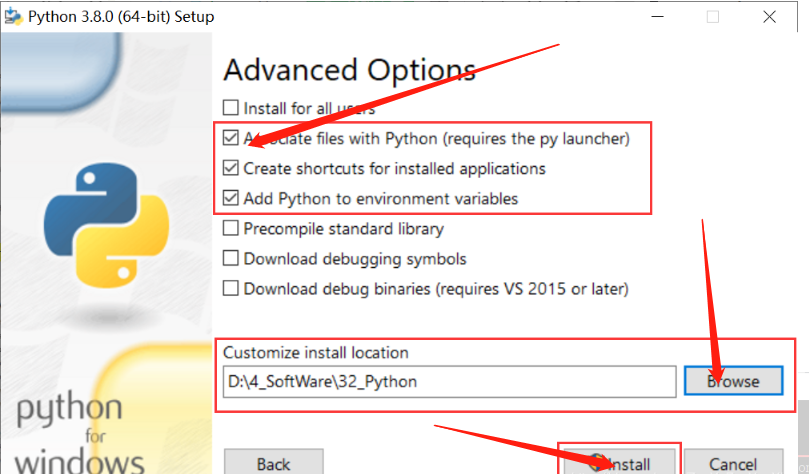
Task: Click the install location path field
Action: (x=449, y=382)
